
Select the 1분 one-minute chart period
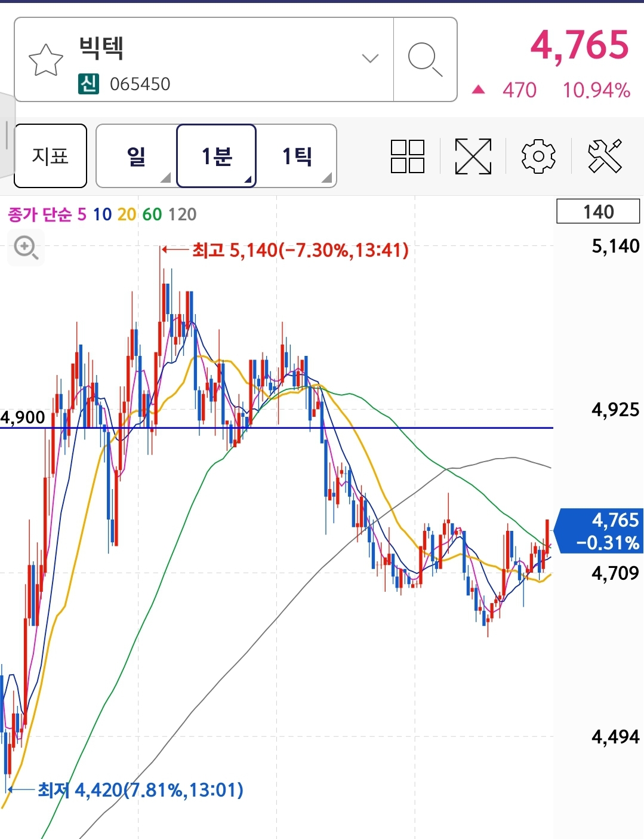217,156
